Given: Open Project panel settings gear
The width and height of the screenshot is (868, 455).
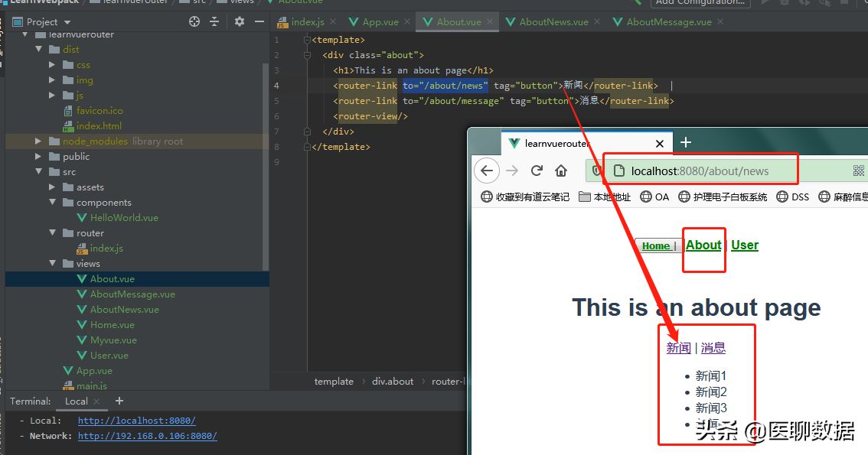Looking at the screenshot, I should [239, 21].
